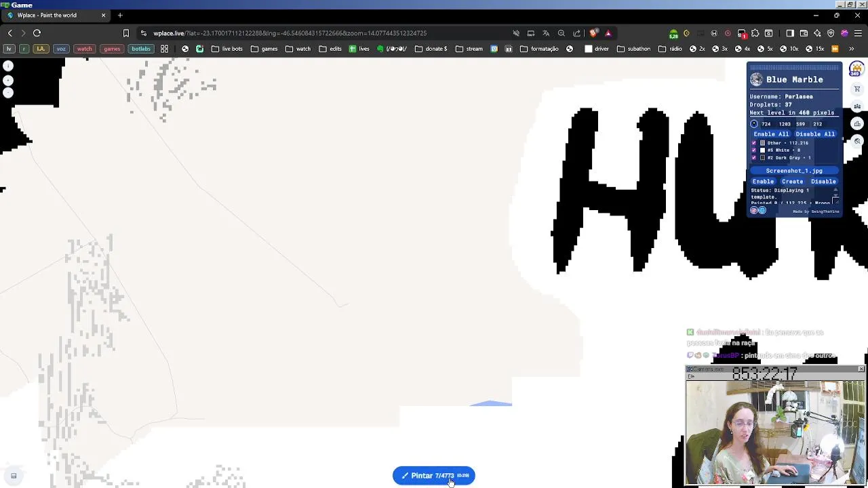
Task: Click the address bar URL
Action: click(x=290, y=33)
